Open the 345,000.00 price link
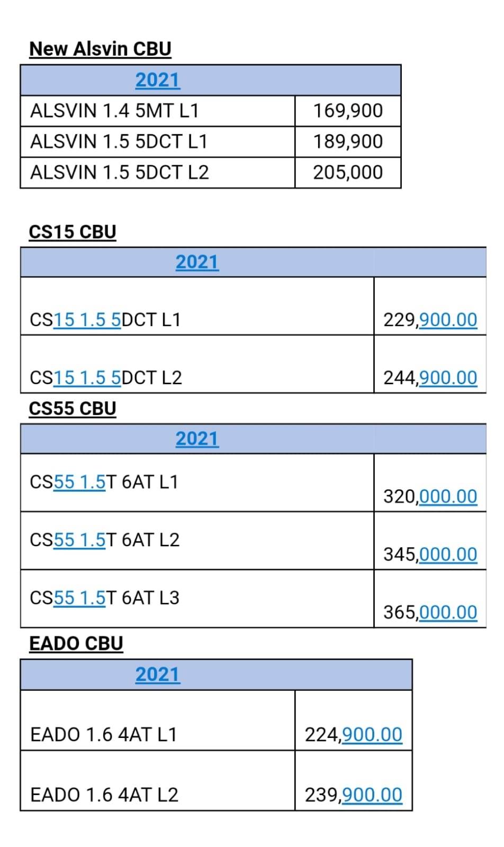504x847 pixels. click(x=448, y=554)
